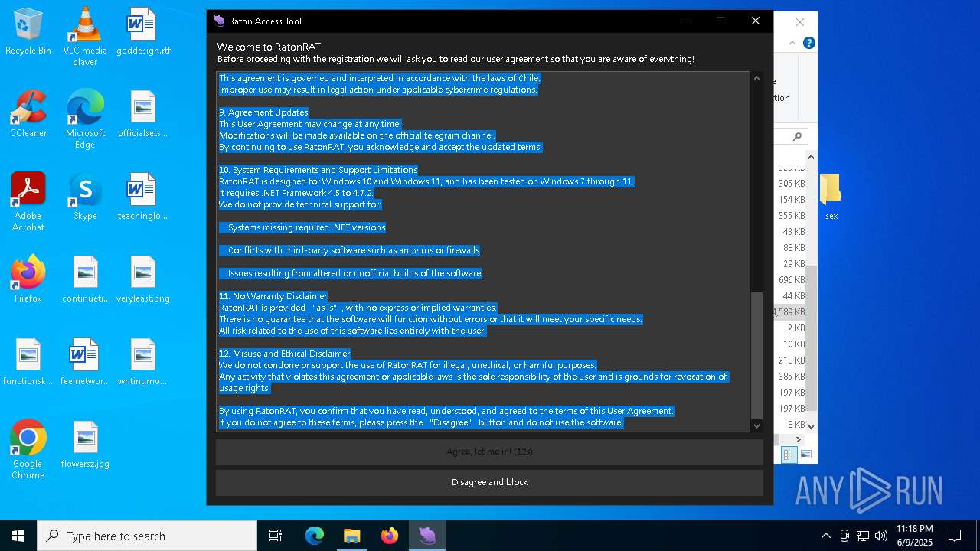
Task: Open Adobe Acrobat desktop shortcut
Action: click(28, 202)
